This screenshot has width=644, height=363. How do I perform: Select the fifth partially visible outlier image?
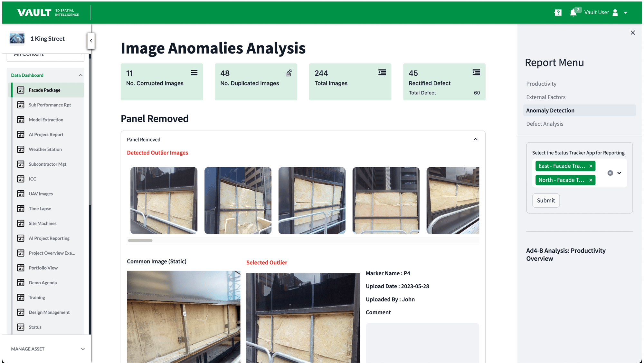point(453,201)
